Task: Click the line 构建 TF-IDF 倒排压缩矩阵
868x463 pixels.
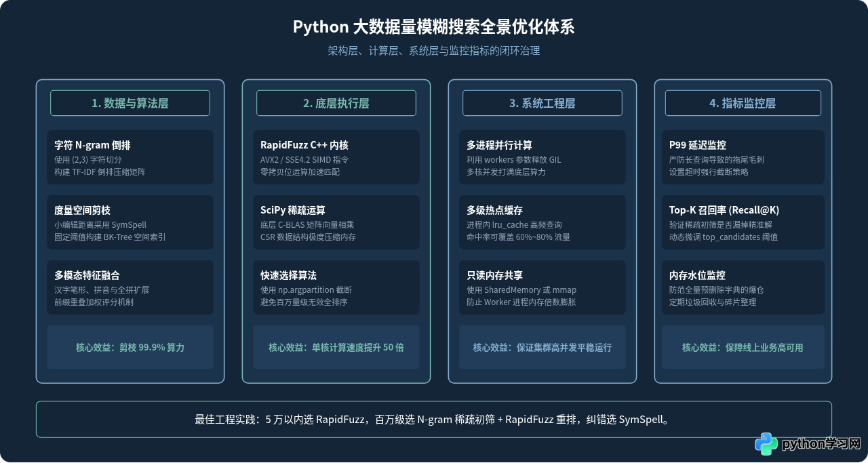Action: pyautogui.click(x=100, y=172)
